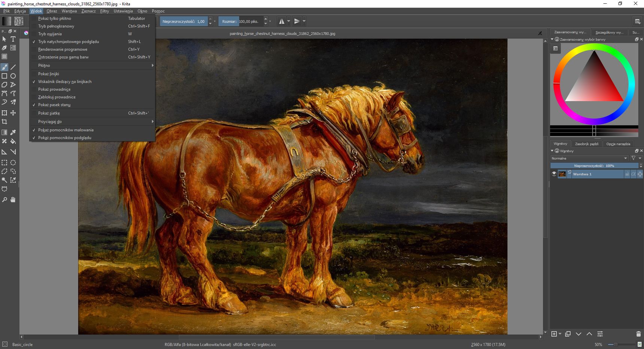Delete the layer with trash icon
644x349 pixels.
coord(638,334)
